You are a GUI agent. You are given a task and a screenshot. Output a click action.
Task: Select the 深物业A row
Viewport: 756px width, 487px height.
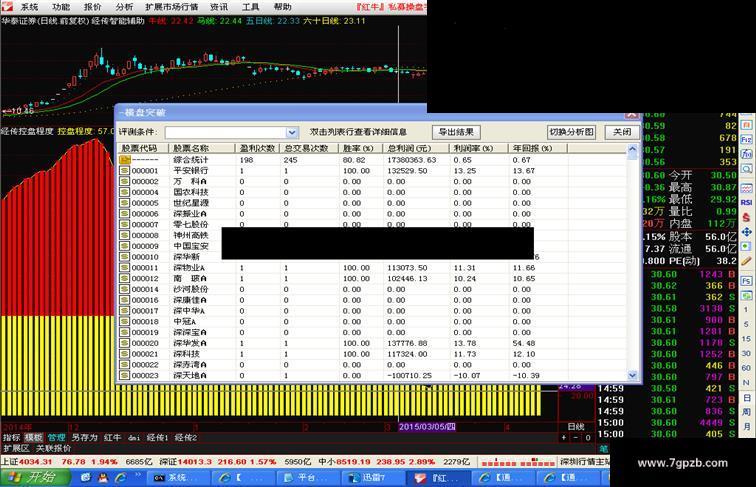click(x=372, y=268)
